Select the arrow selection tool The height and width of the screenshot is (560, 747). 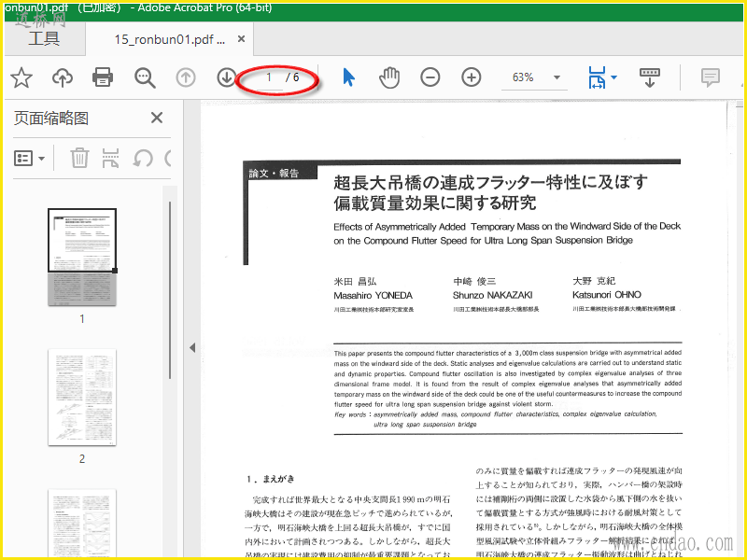pyautogui.click(x=348, y=77)
